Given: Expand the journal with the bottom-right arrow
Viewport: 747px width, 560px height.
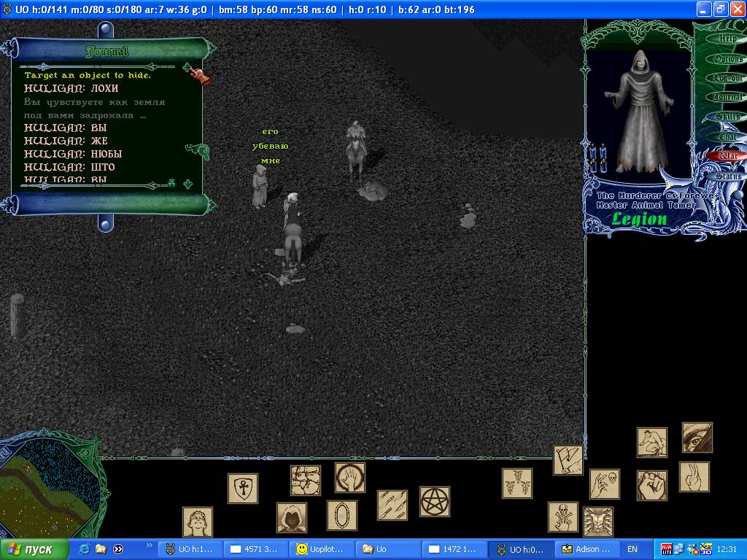Looking at the screenshot, I should click(x=188, y=184).
